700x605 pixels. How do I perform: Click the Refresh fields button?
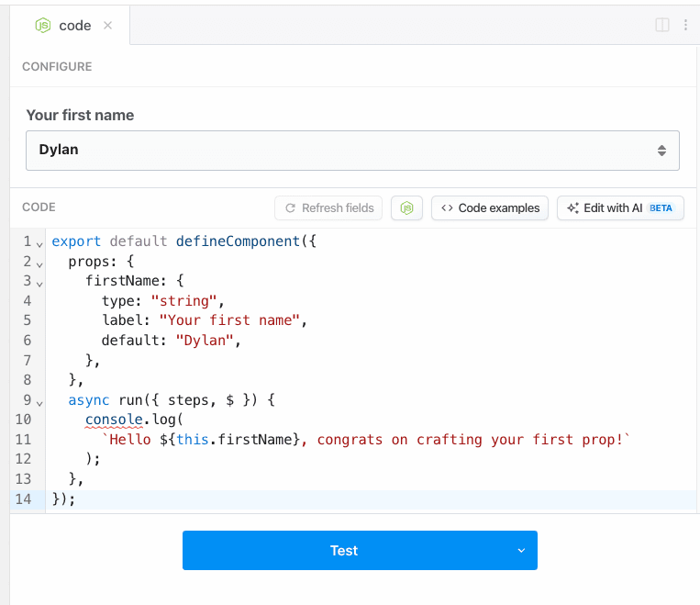click(x=328, y=208)
